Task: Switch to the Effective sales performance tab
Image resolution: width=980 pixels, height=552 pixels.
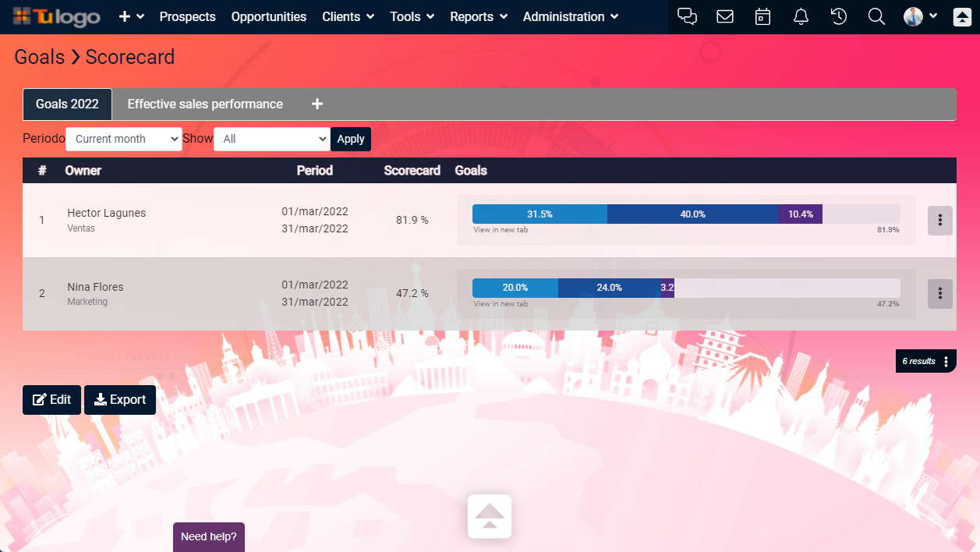Action: pos(204,103)
